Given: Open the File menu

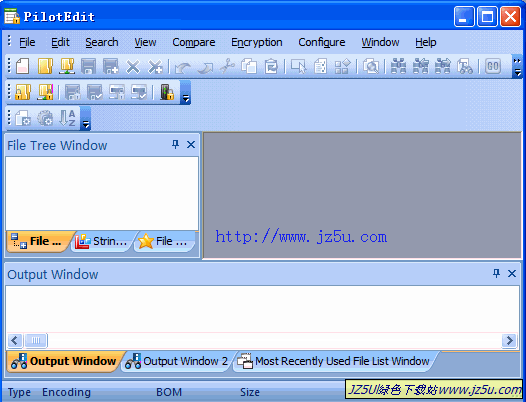Looking at the screenshot, I should click(x=27, y=42).
